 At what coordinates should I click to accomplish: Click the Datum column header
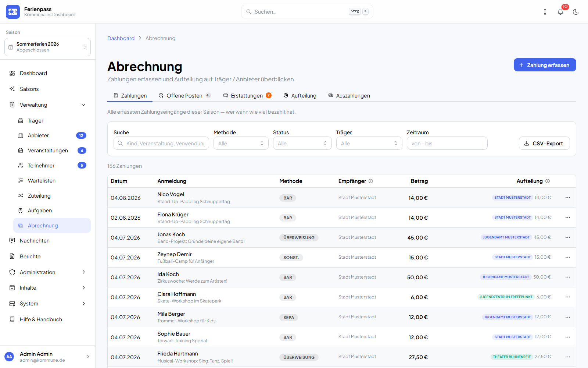(119, 181)
